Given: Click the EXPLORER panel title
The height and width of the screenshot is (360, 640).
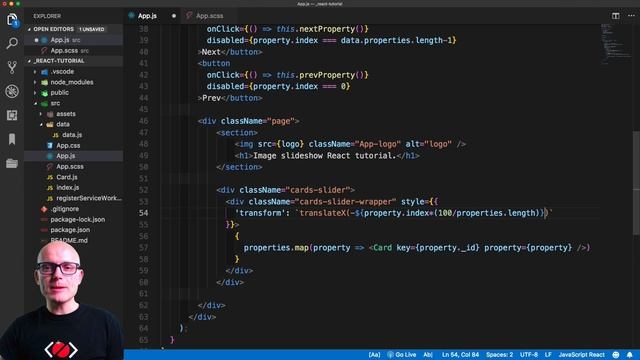Looking at the screenshot, I should pyautogui.click(x=47, y=16).
